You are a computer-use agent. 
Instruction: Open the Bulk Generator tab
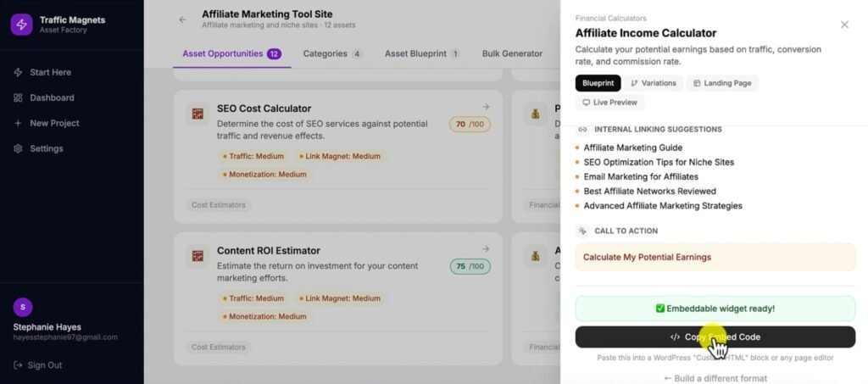(x=512, y=53)
